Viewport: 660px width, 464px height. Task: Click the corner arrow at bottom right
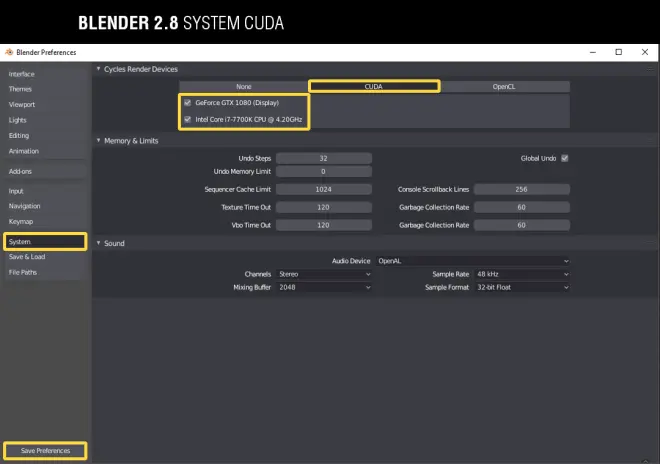pos(645,461)
